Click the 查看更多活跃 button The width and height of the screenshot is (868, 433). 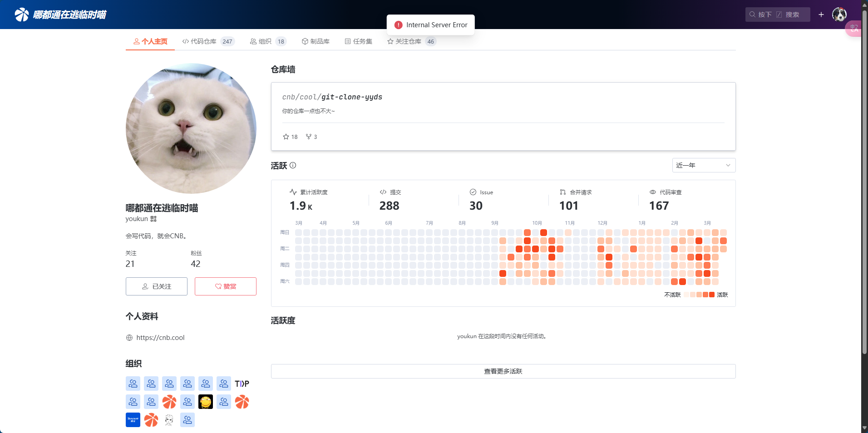(x=503, y=371)
